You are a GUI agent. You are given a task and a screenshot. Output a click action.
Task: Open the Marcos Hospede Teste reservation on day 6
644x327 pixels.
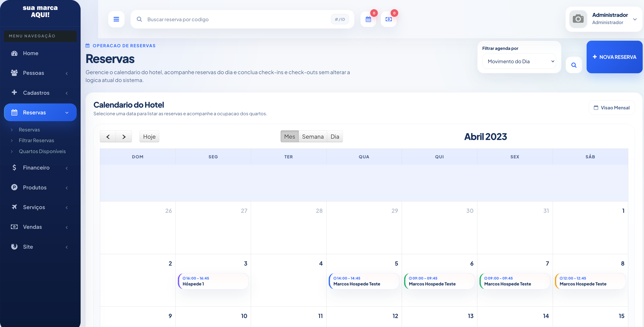[439, 281]
